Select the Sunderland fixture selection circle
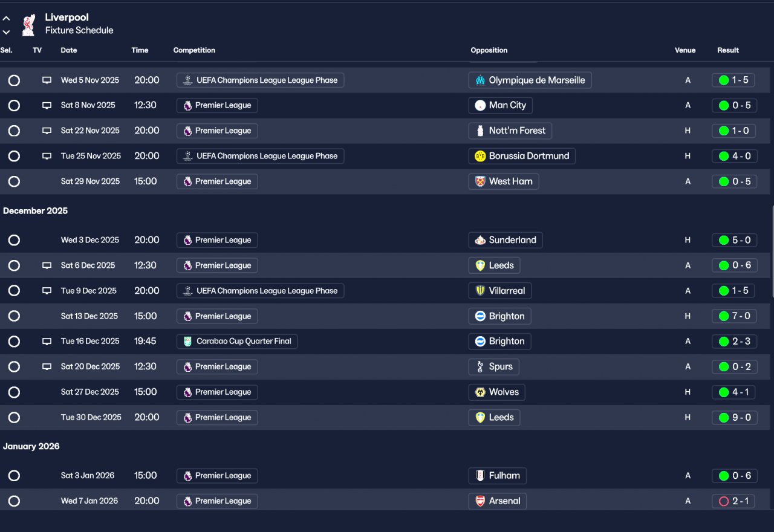This screenshot has height=532, width=774. click(x=14, y=241)
